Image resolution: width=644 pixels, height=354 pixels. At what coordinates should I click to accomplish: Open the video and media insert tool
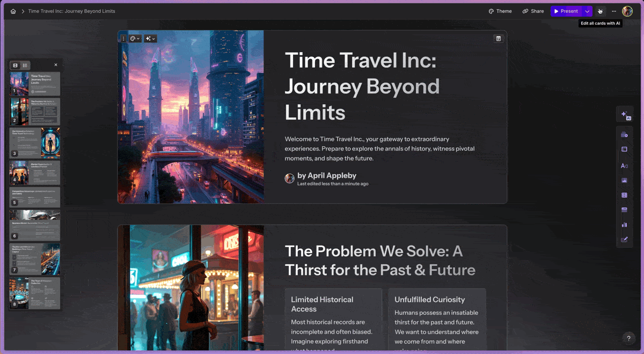[x=624, y=195]
